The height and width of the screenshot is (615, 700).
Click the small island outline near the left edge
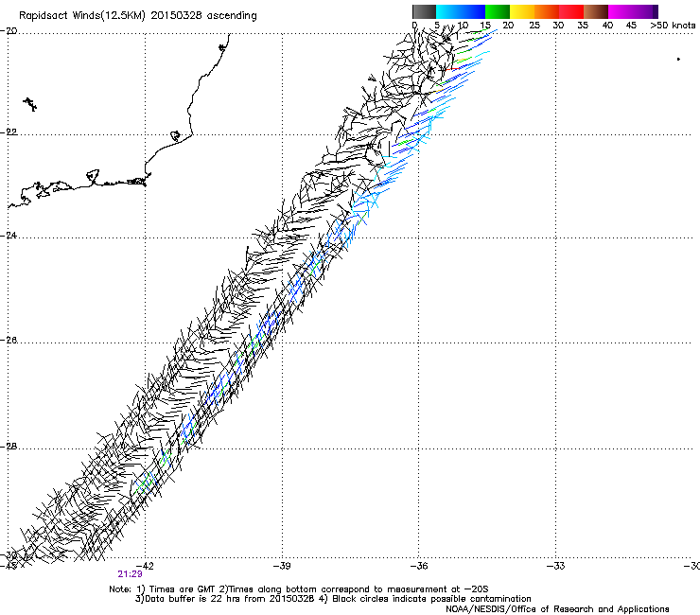coord(30,104)
